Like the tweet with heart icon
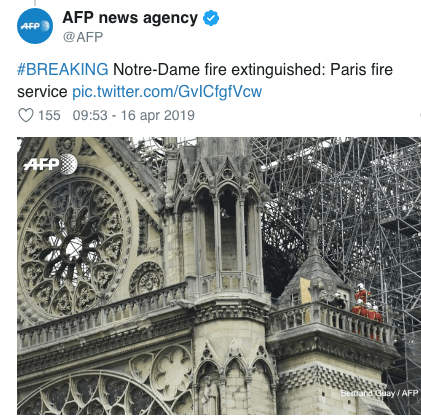Viewport: 421px width, 420px height. pos(26,115)
